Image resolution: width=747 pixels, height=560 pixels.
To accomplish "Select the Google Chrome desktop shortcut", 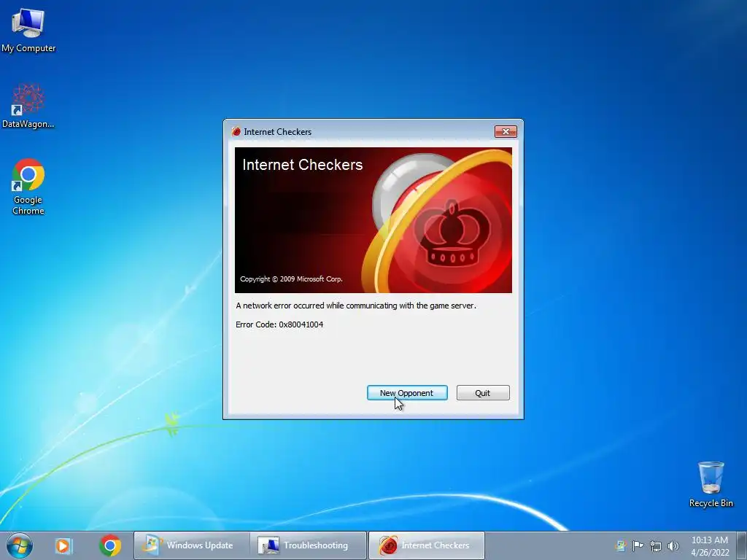I will pyautogui.click(x=28, y=187).
